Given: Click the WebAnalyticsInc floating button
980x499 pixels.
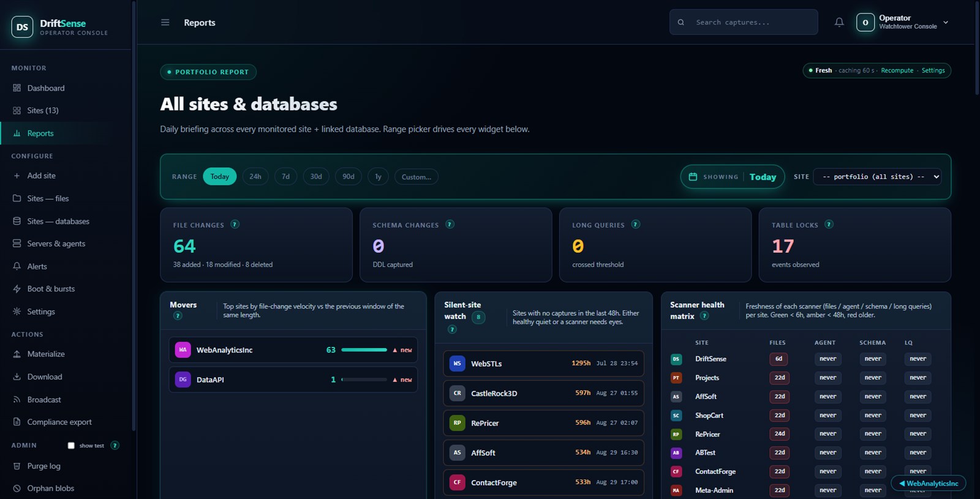Looking at the screenshot, I should point(929,483).
